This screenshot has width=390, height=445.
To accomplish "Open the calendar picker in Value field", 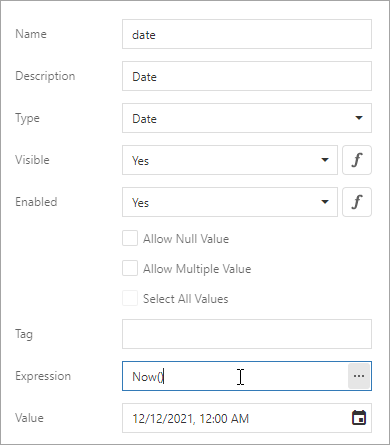I will point(359,418).
